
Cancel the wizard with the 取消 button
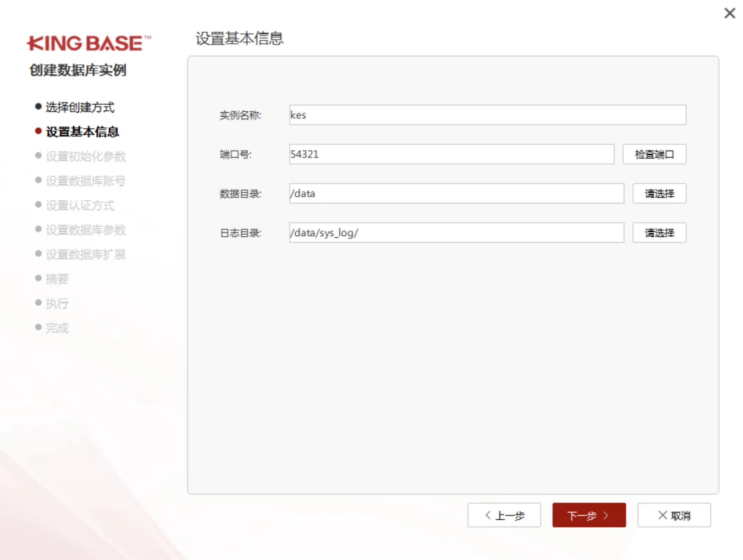[674, 515]
